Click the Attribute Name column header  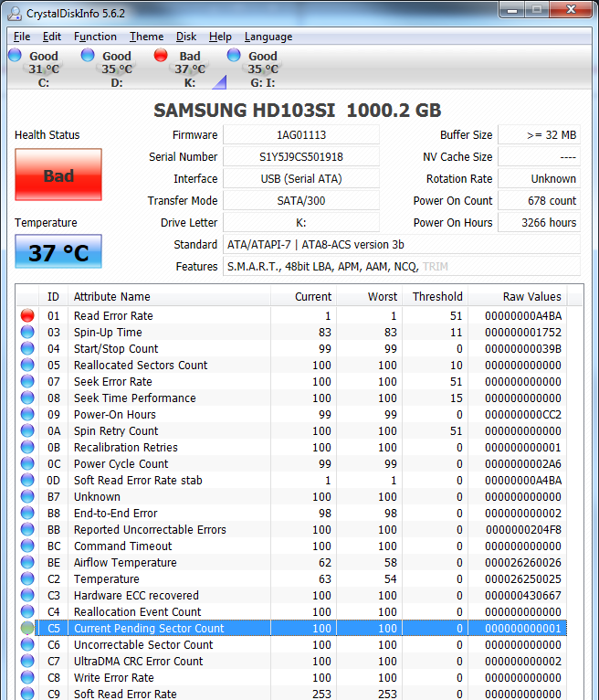(x=169, y=296)
